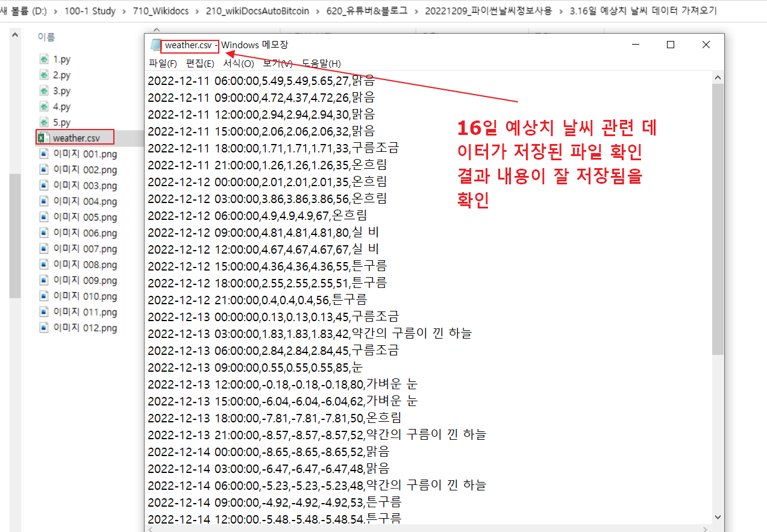The height and width of the screenshot is (532, 767).
Task: Place cursor on the 2022-12-12 21:00:00 튼구름 line
Action: pyautogui.click(x=257, y=299)
